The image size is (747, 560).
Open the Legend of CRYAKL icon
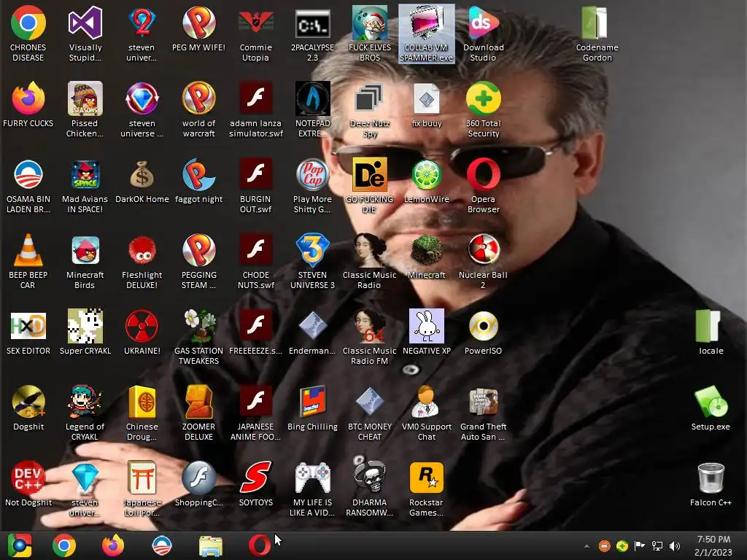pos(85,402)
